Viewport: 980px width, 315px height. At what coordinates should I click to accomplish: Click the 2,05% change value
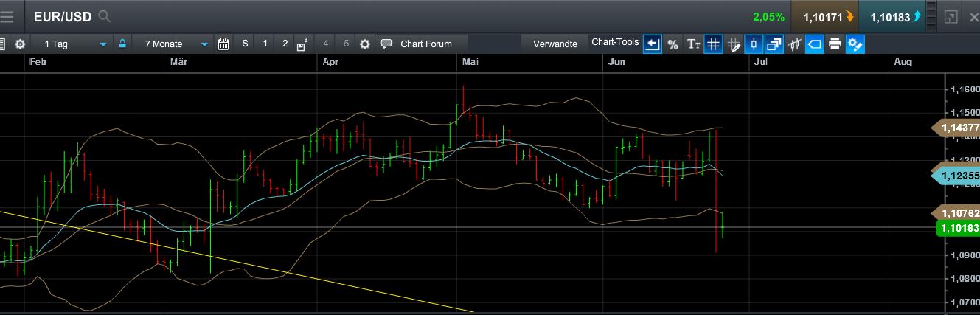pos(768,16)
